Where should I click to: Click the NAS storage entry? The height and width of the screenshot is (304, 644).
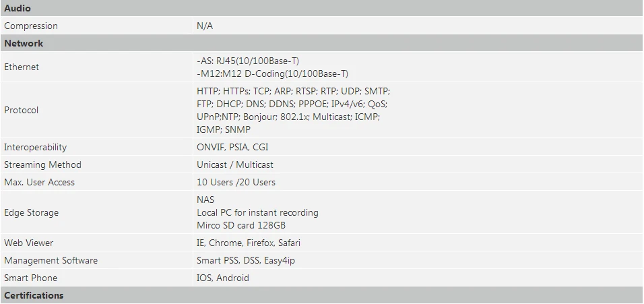click(x=205, y=200)
